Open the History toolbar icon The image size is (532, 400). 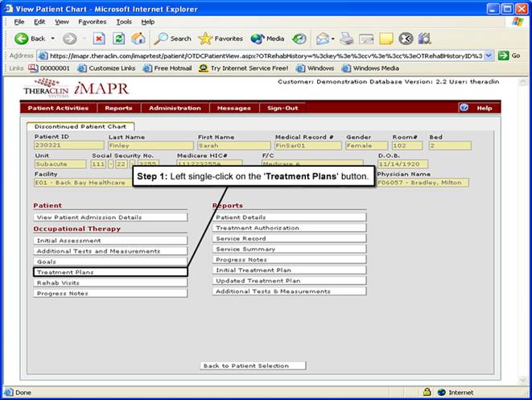pos(299,39)
